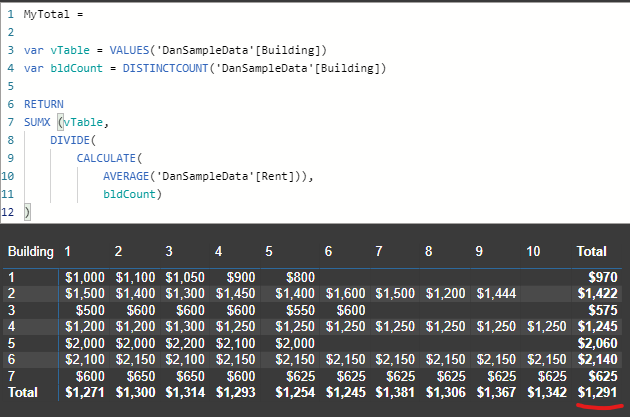This screenshot has height=417, width=630.
Task: Click the $1,600 cell in Building 2 row
Action: [x=346, y=294]
